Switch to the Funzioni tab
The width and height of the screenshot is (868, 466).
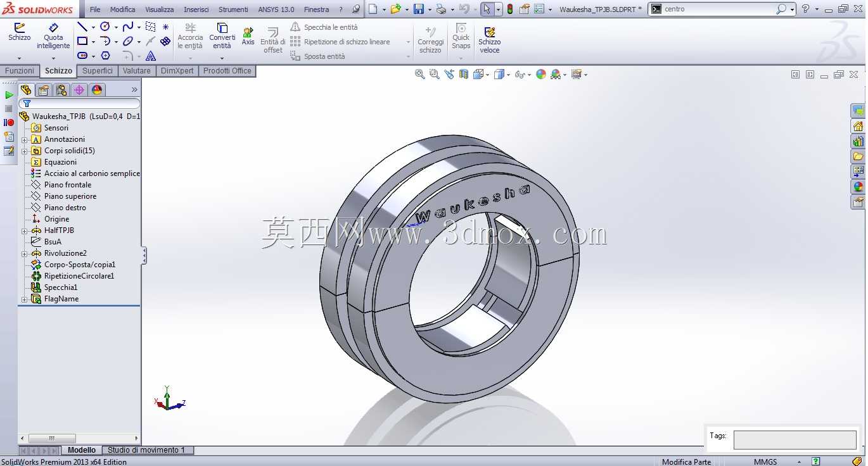(20, 71)
